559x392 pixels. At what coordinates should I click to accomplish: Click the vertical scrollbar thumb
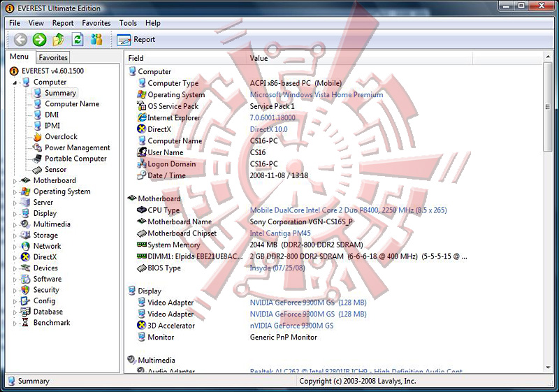(548, 107)
